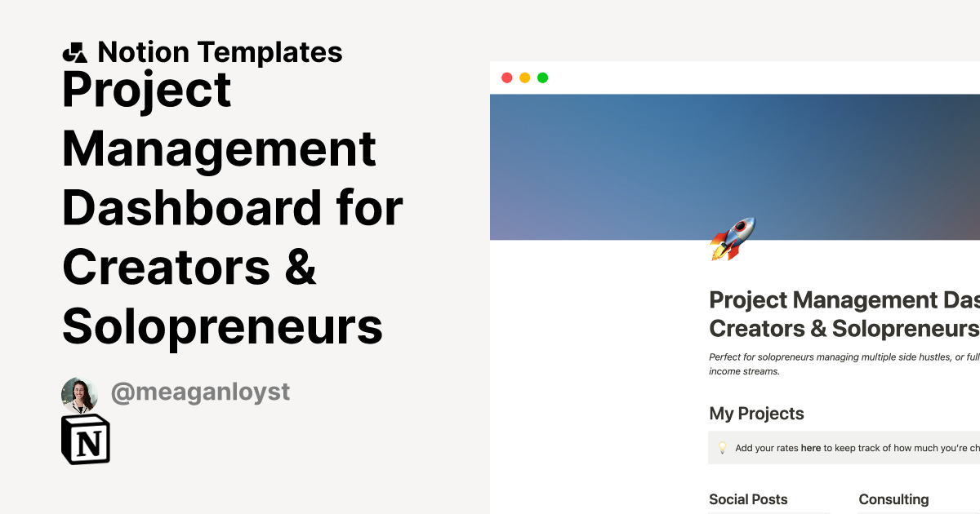This screenshot has height=514, width=980.
Task: Click the "My Projects" section heading
Action: point(756,414)
